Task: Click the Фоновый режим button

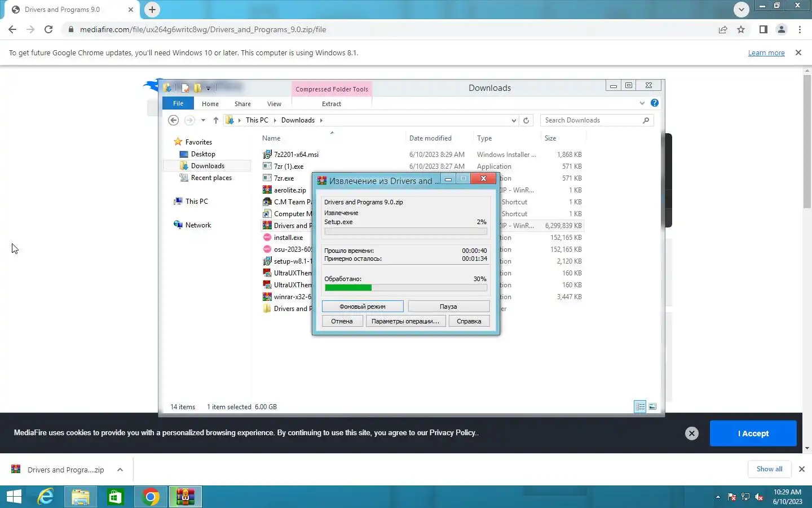Action: [363, 306]
